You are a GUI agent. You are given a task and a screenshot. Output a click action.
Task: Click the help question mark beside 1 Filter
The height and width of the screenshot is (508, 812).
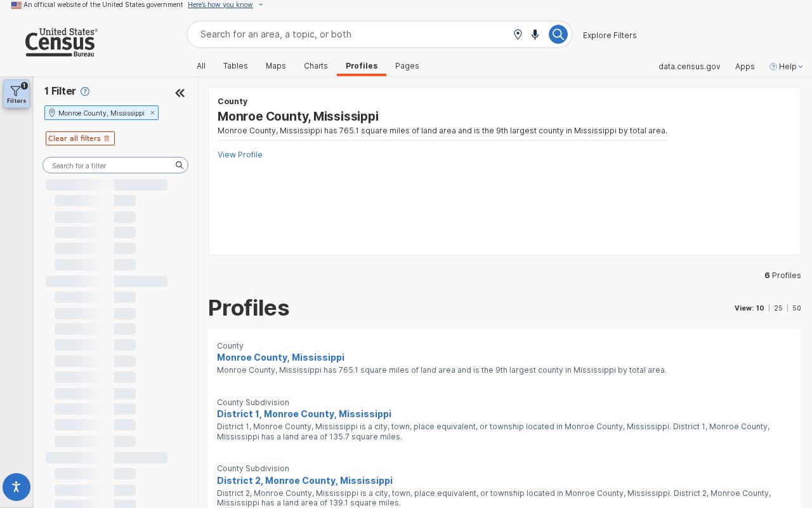(x=85, y=91)
